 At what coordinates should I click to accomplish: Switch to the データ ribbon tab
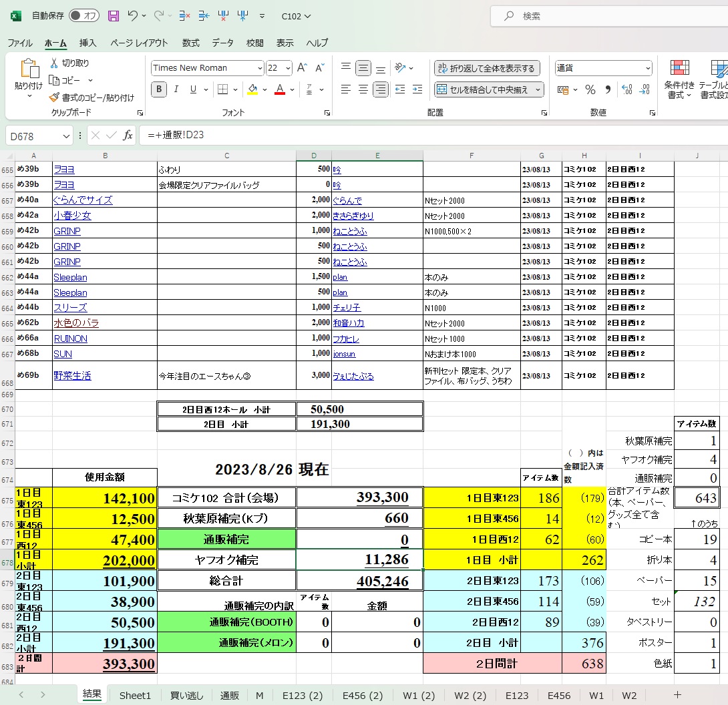click(x=223, y=43)
